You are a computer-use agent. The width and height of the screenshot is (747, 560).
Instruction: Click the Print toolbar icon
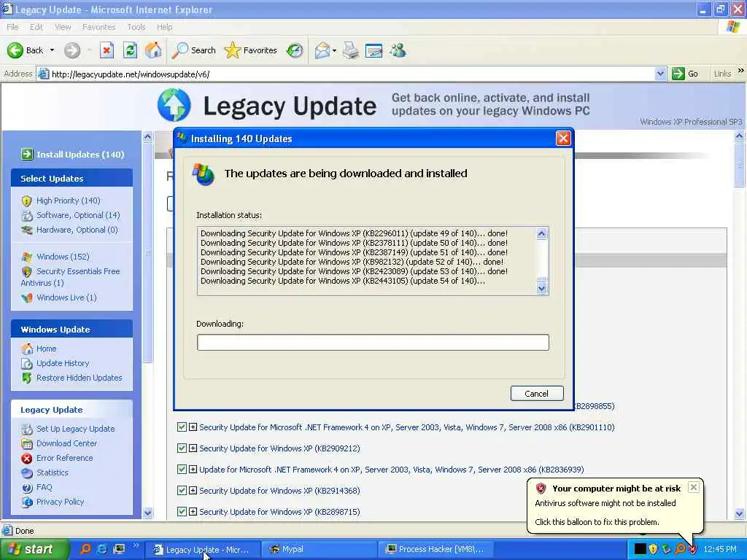click(x=351, y=50)
